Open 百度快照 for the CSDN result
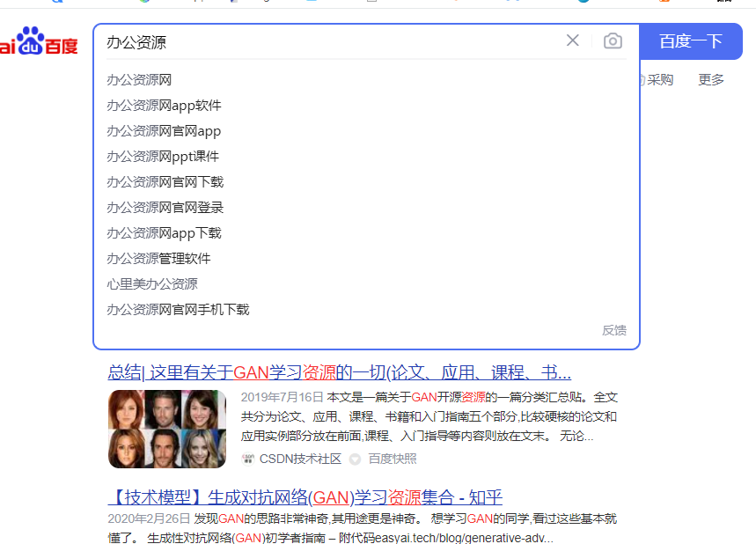Viewport: 756px width, 544px height. [x=393, y=459]
